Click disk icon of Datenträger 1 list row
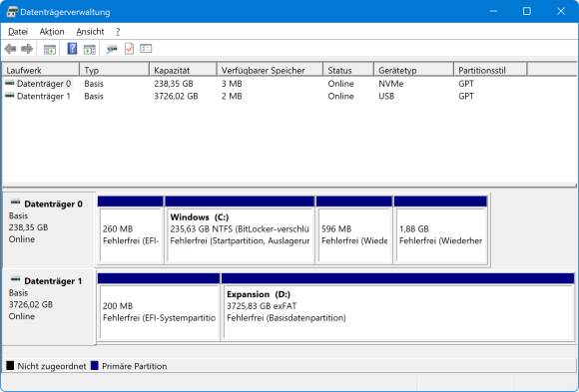 (10, 96)
